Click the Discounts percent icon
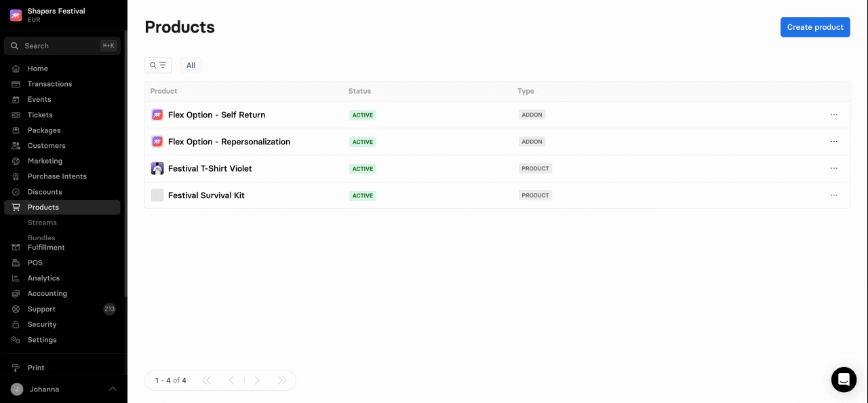Viewport: 868px width, 403px height. [x=16, y=192]
